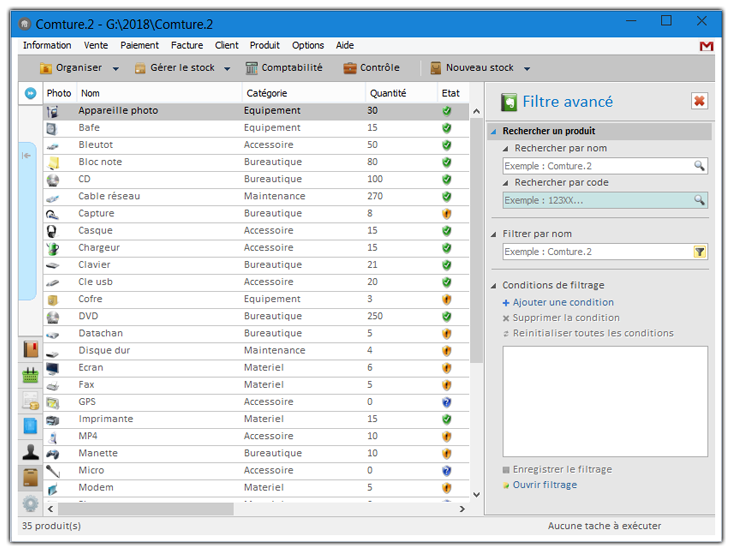Open the Paiement menu
Viewport: 732px width, 552px height.
coord(139,46)
